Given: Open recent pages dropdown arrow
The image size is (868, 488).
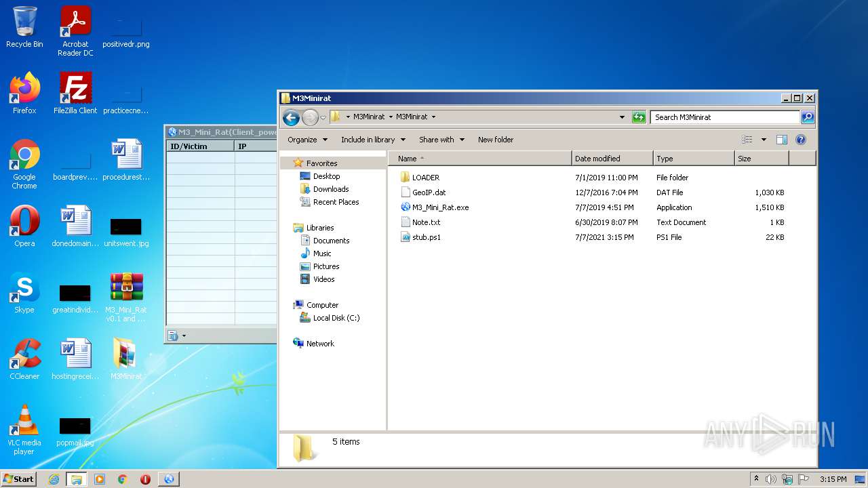Looking at the screenshot, I should click(323, 117).
